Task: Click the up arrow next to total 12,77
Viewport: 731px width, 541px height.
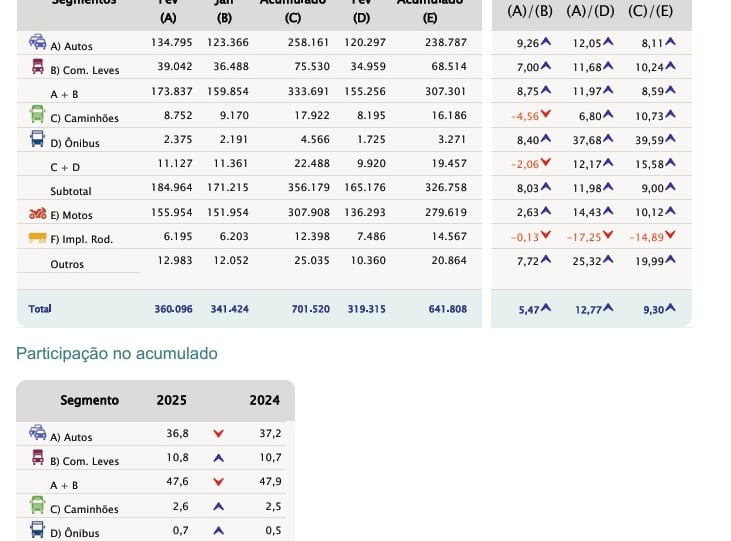Action: (607, 308)
